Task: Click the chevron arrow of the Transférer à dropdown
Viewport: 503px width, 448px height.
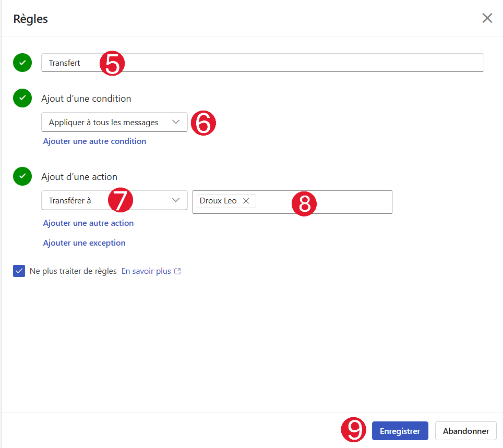Action: [x=175, y=200]
